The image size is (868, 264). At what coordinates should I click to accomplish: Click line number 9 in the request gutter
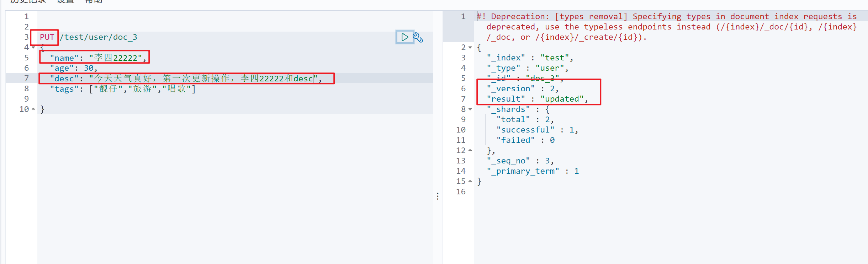coord(26,99)
